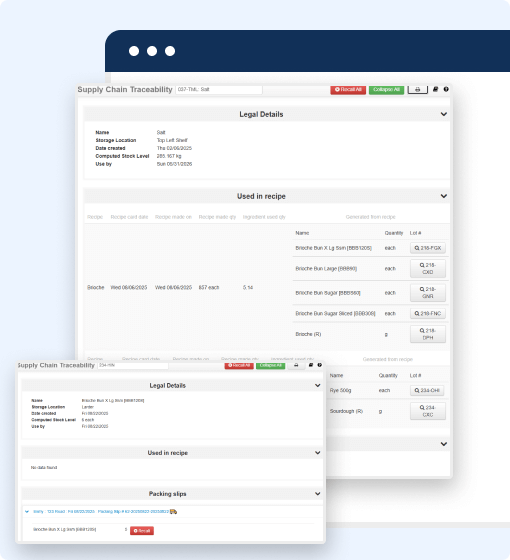
Task: Open lot 218-CXD for Brioche Bun Large
Action: 428,269
